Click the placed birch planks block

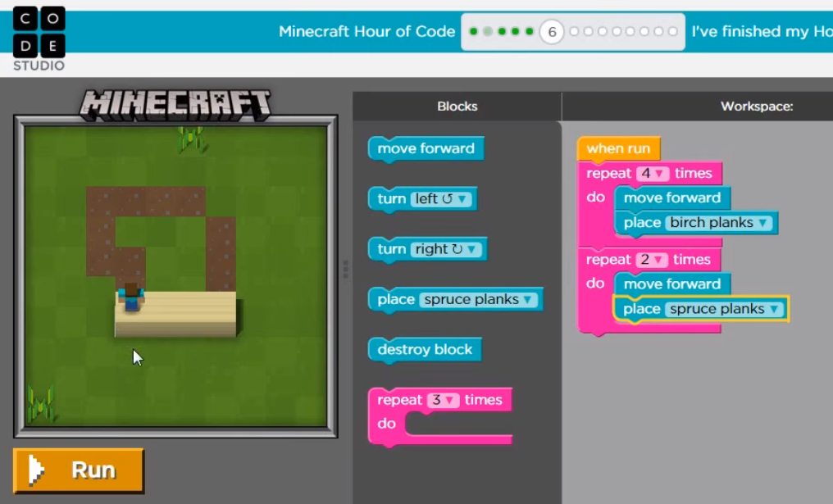[x=175, y=314]
